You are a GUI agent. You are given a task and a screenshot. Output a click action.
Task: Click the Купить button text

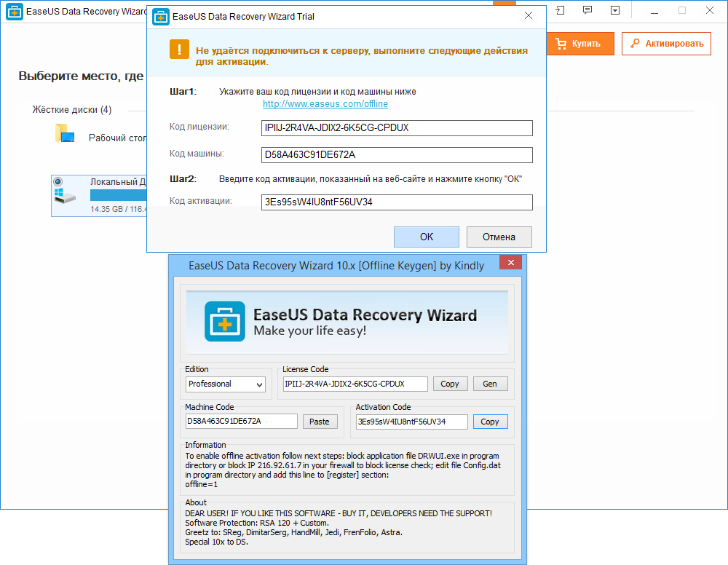(x=586, y=44)
